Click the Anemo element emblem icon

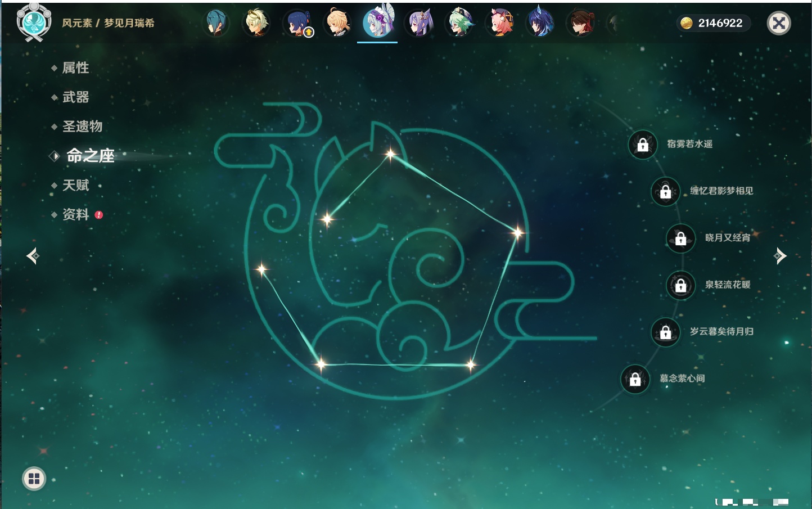[x=34, y=22]
